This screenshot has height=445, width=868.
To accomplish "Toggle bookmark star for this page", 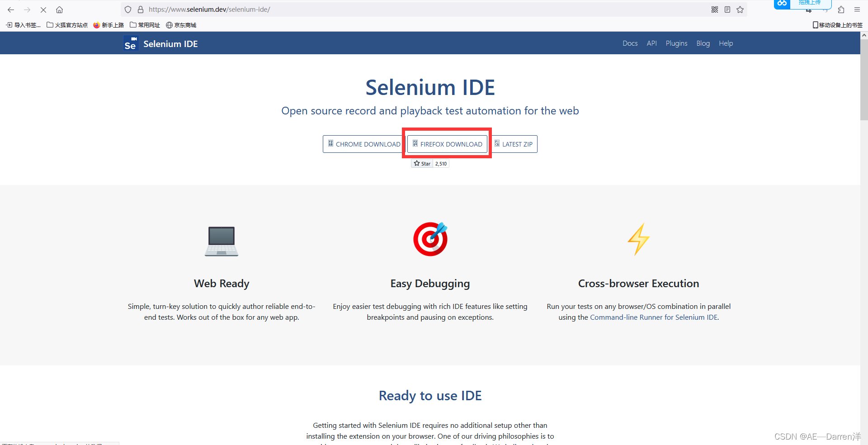I will coord(740,9).
